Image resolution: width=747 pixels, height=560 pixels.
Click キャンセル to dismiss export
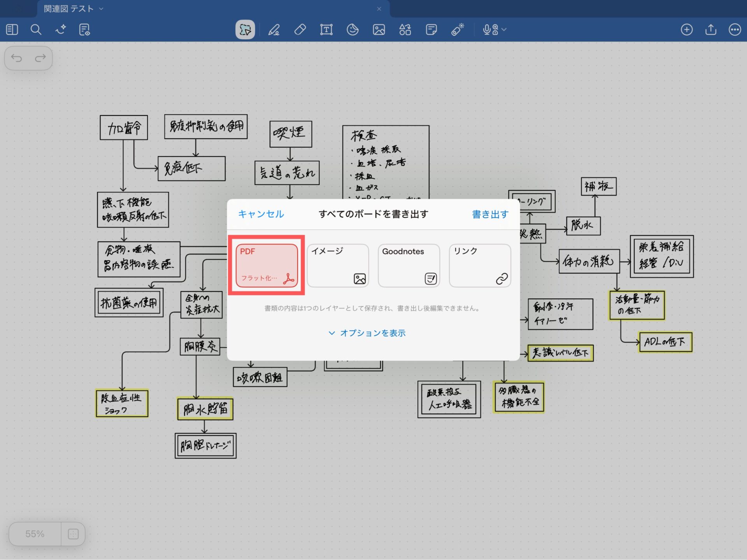pos(261,214)
